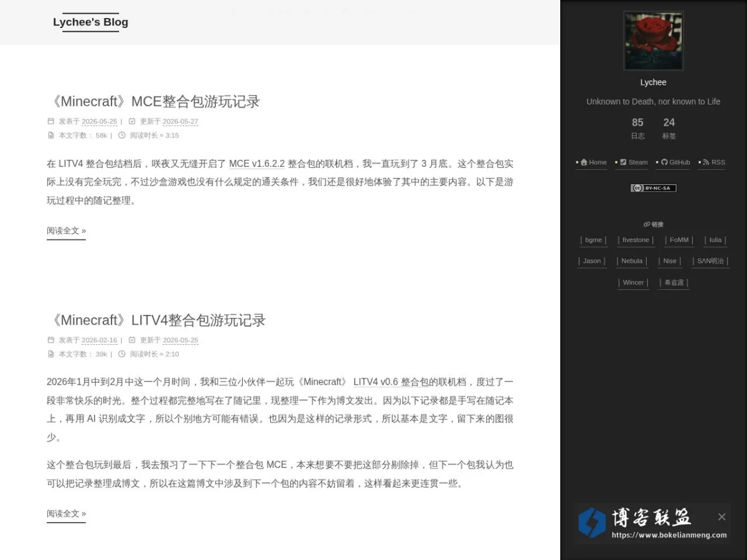The height and width of the screenshot is (560, 747).
Task: Visit the SΛN明治 friend link
Action: tap(710, 261)
